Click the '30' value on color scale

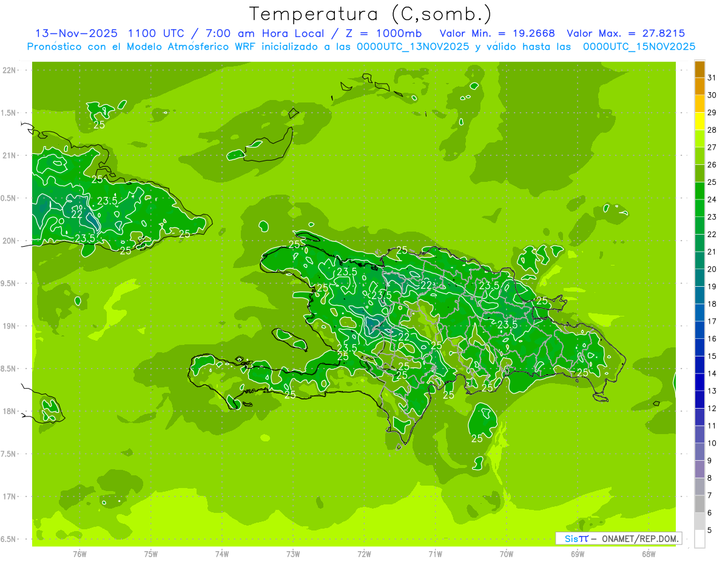pyautogui.click(x=712, y=95)
